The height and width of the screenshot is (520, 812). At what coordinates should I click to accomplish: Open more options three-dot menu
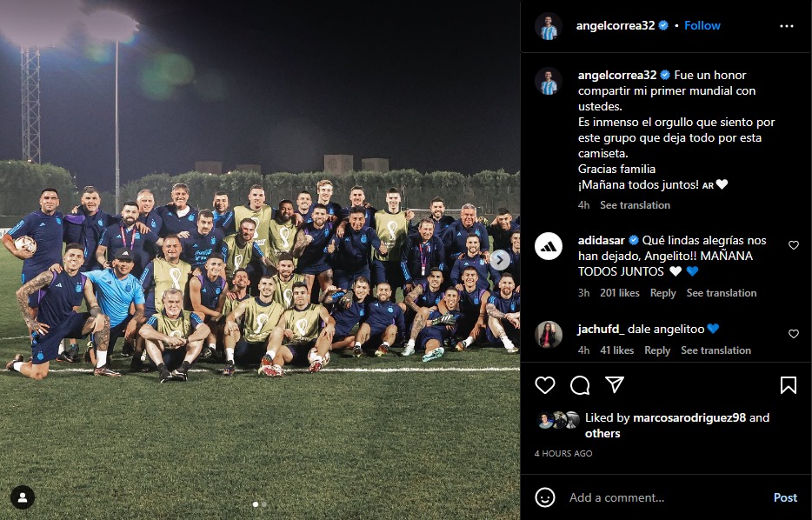pyautogui.click(x=787, y=26)
